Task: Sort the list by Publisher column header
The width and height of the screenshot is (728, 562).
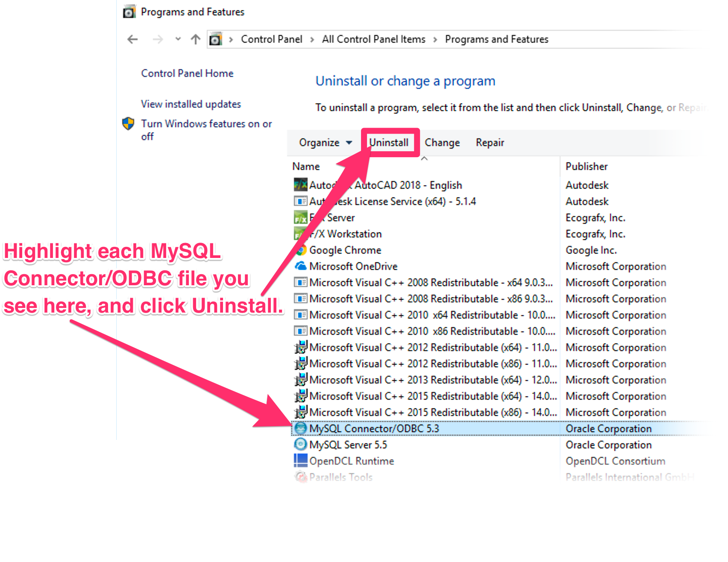Action: coord(586,167)
